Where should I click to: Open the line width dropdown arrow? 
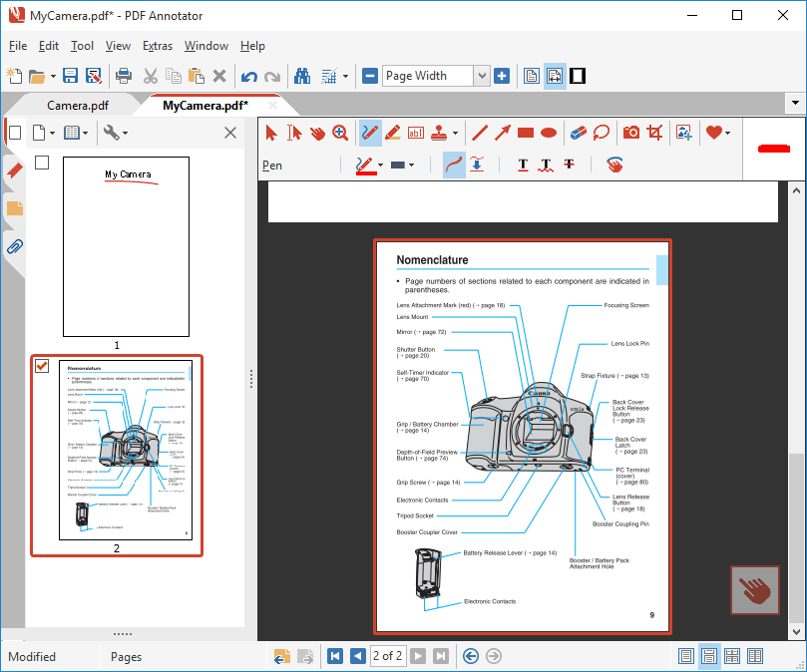tap(411, 166)
